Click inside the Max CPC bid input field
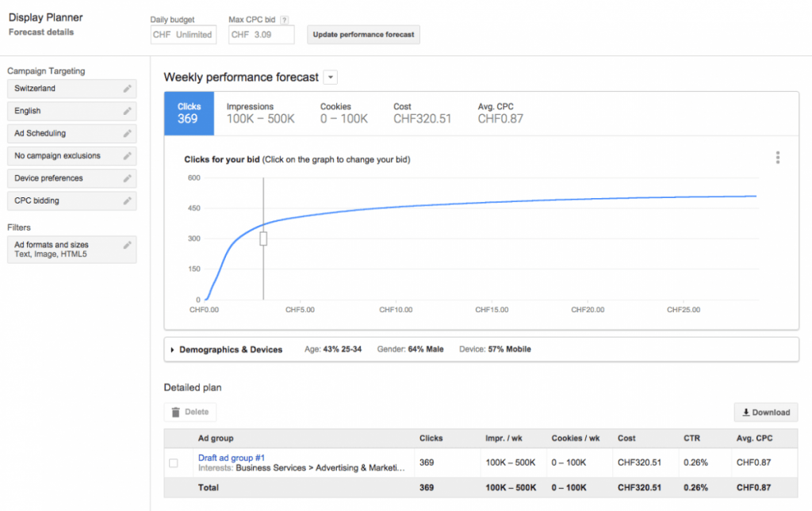This screenshot has height=511, width=812. click(261, 35)
